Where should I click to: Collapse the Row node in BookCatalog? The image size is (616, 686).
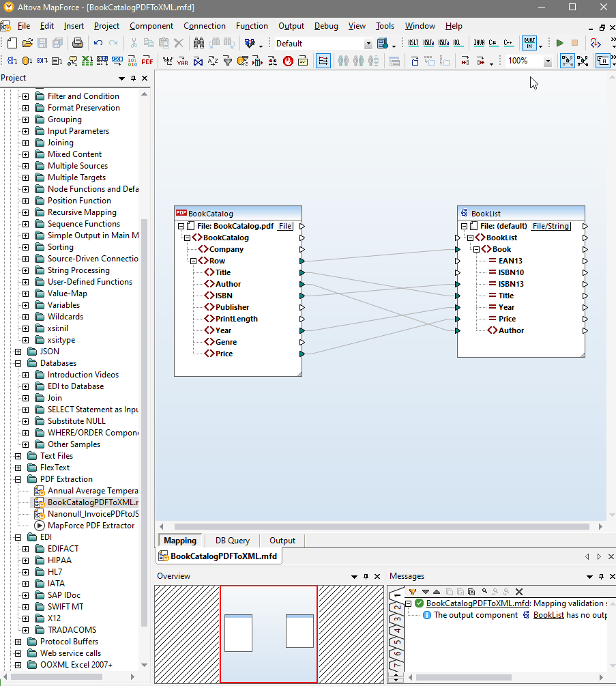coord(194,261)
